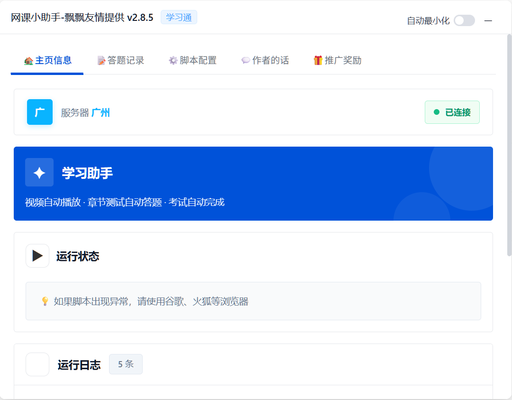Open the 脚本配置 tab

(x=193, y=60)
